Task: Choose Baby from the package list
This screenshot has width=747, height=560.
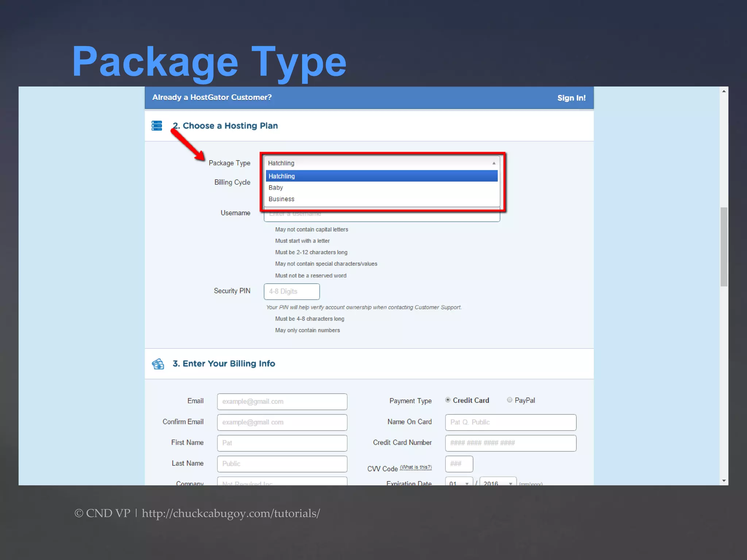Action: (382, 188)
